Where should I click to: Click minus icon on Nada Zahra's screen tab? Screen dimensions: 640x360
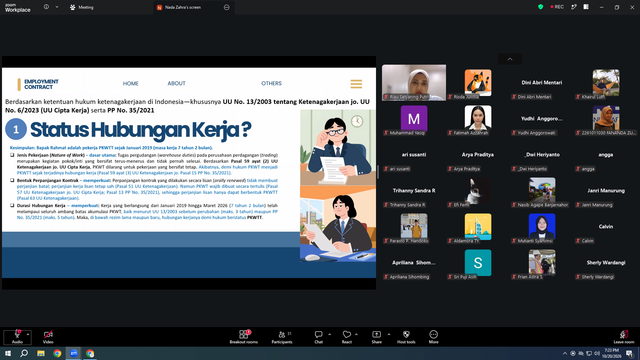(x=227, y=7)
